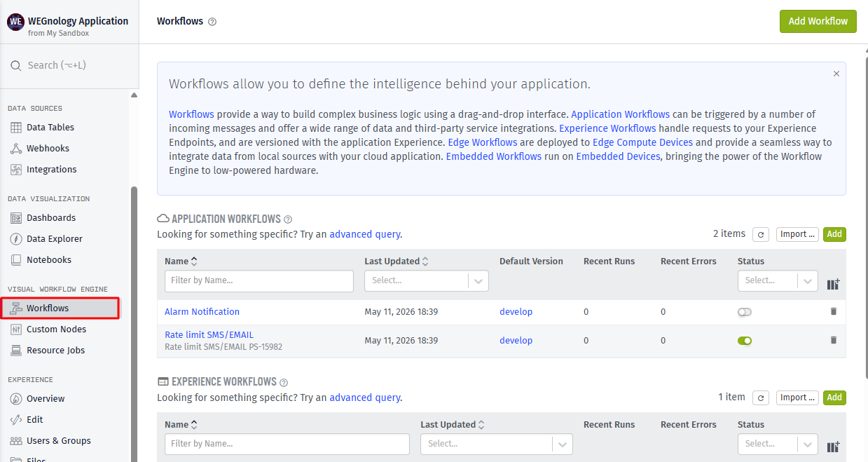868x462 pixels.
Task: Click the Custom Nodes icon in sidebar
Action: click(15, 329)
